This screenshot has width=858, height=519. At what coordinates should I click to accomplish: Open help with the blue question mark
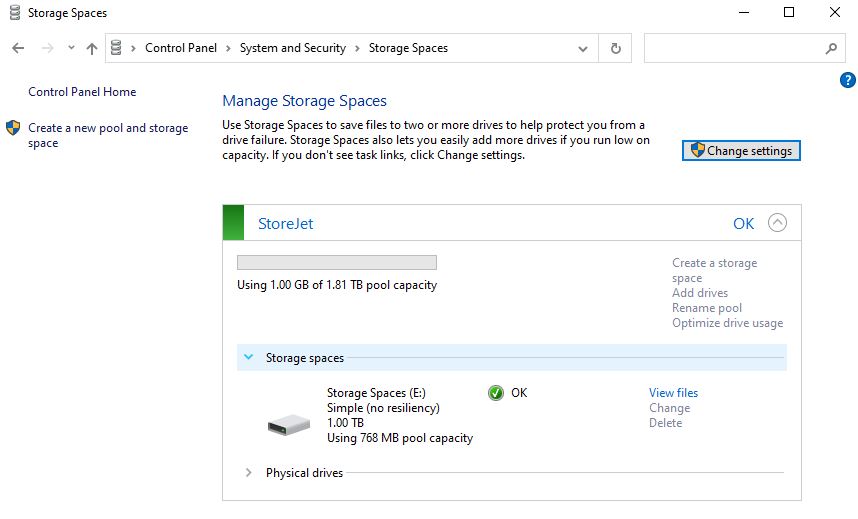pos(848,80)
